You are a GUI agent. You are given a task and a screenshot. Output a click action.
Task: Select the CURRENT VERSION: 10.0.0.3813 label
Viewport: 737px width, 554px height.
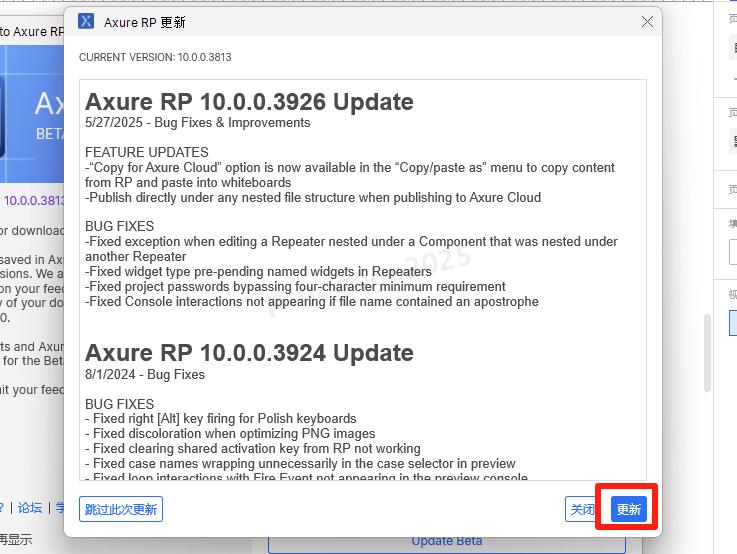point(155,57)
